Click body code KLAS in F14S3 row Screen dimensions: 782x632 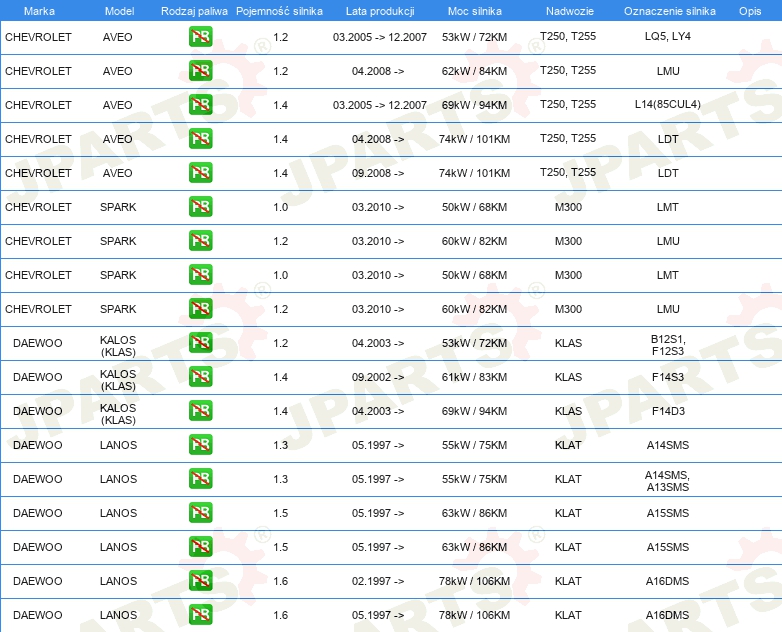pyautogui.click(x=568, y=377)
